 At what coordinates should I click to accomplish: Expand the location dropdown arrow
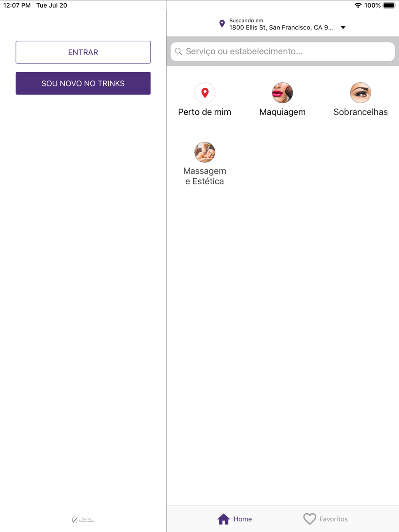click(343, 28)
